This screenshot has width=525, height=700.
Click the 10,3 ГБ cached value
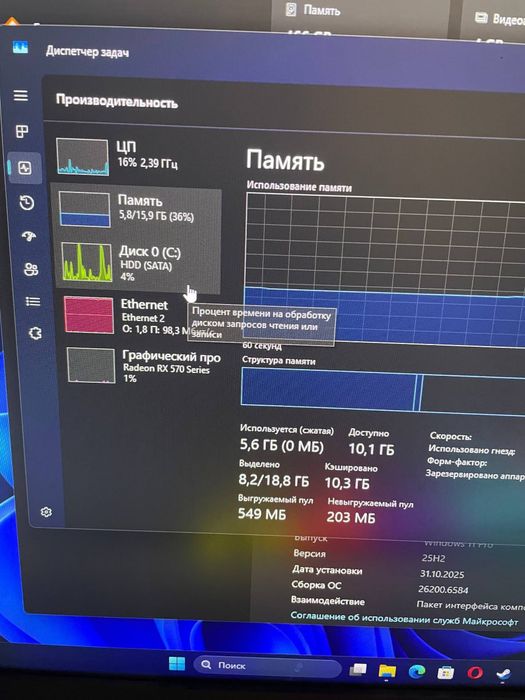tap(347, 483)
